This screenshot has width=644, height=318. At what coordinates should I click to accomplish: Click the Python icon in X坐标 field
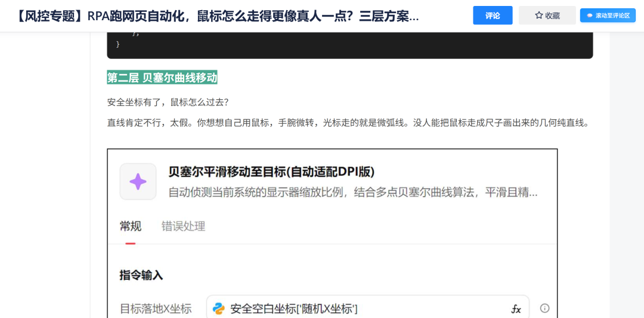218,308
